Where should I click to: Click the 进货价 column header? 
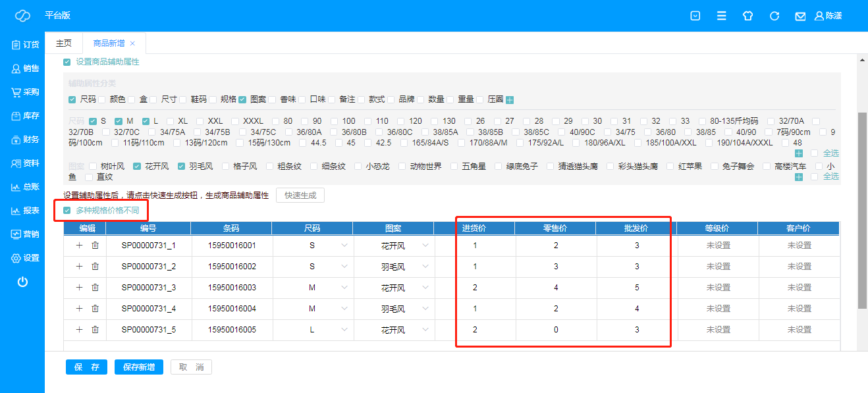pos(475,228)
